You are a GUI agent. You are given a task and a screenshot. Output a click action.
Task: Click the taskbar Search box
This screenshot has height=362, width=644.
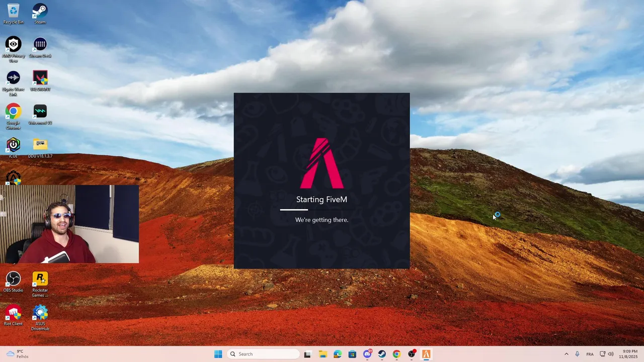coord(263,354)
